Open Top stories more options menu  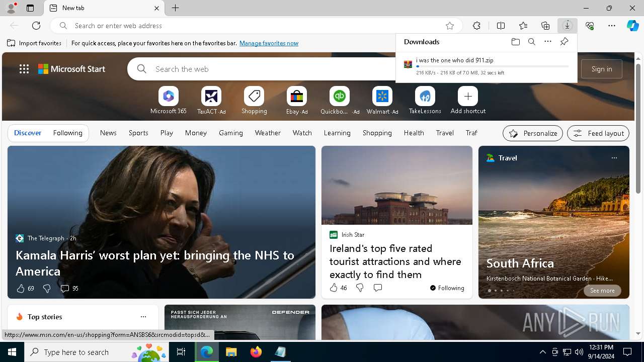(x=143, y=317)
